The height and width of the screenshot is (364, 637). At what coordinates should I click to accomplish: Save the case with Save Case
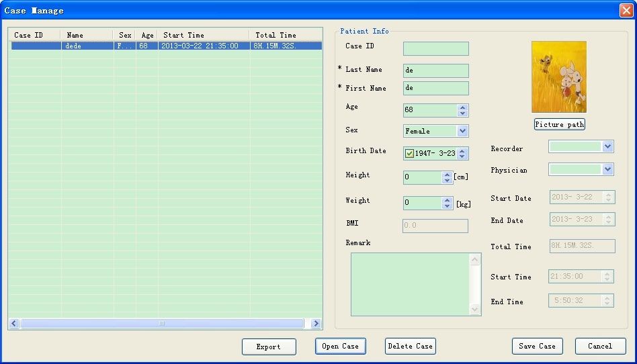537,347
